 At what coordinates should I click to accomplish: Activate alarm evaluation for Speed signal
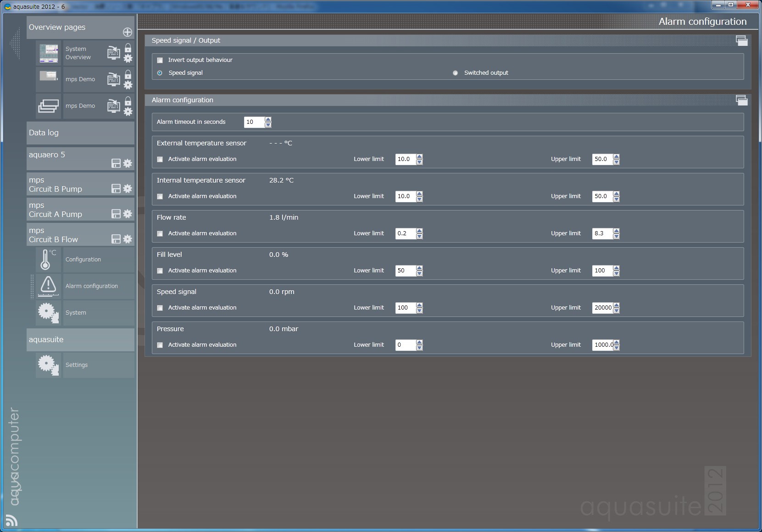click(x=160, y=308)
